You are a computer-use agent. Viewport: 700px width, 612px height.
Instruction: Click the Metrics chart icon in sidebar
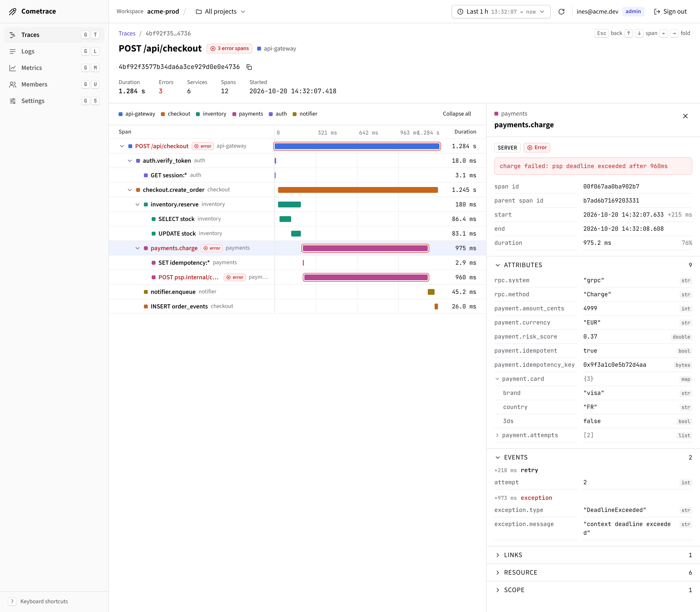coord(13,68)
